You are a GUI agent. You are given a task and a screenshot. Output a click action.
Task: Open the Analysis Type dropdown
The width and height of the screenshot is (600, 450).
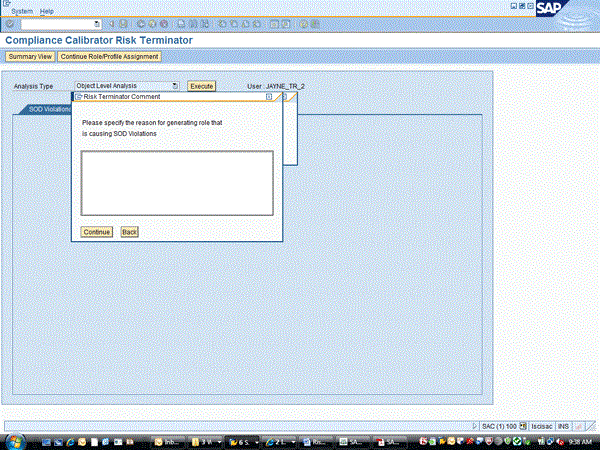[176, 86]
